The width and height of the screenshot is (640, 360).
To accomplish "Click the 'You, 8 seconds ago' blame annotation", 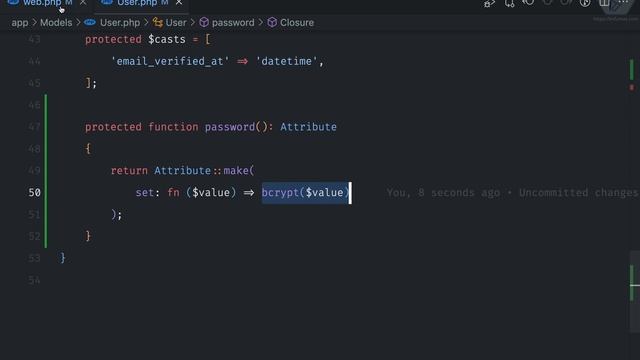I will click(x=443, y=192).
